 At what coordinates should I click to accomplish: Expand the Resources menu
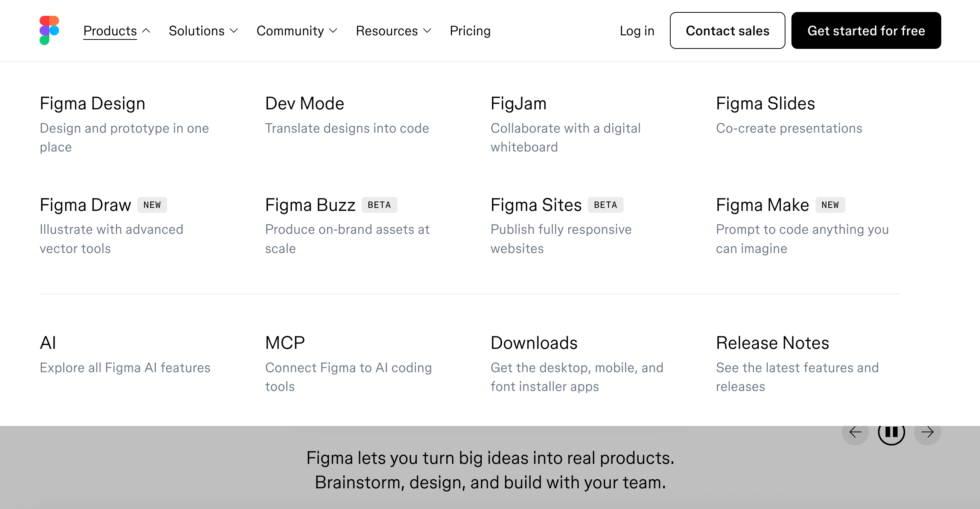tap(393, 31)
